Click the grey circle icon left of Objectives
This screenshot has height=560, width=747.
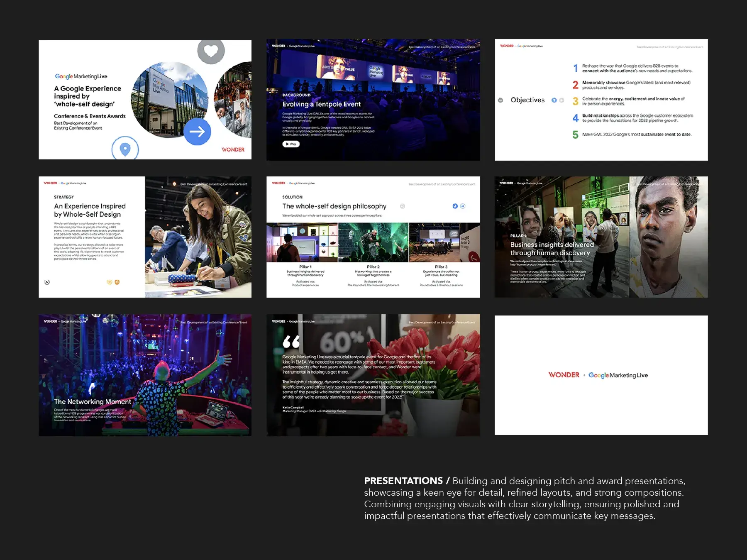(500, 100)
